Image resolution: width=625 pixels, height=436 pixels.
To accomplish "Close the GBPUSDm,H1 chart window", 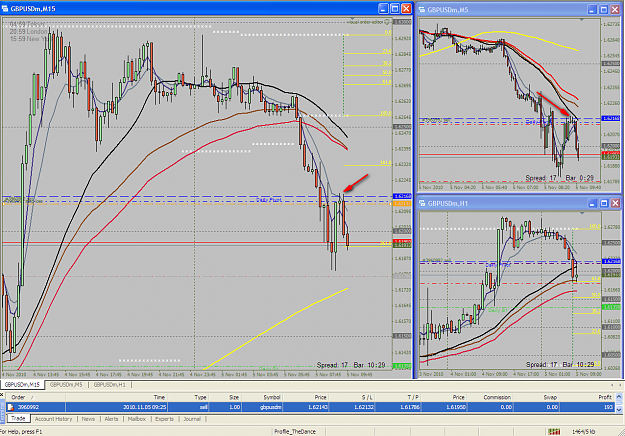I will (x=615, y=203).
